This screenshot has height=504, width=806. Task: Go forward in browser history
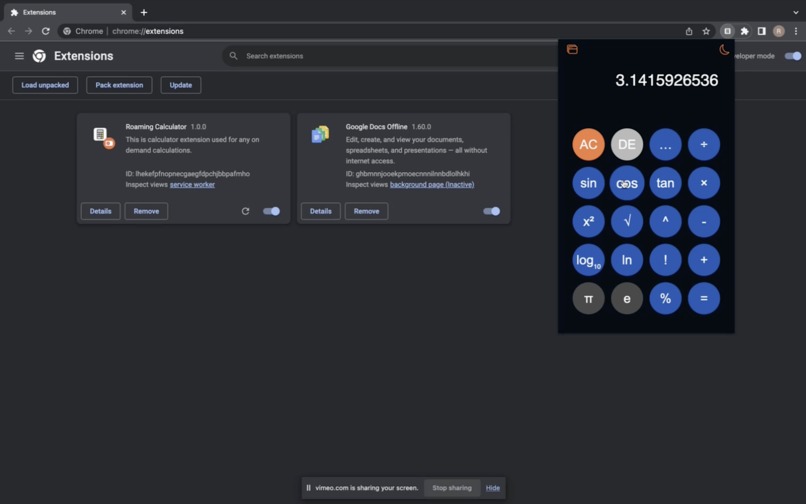[x=28, y=31]
